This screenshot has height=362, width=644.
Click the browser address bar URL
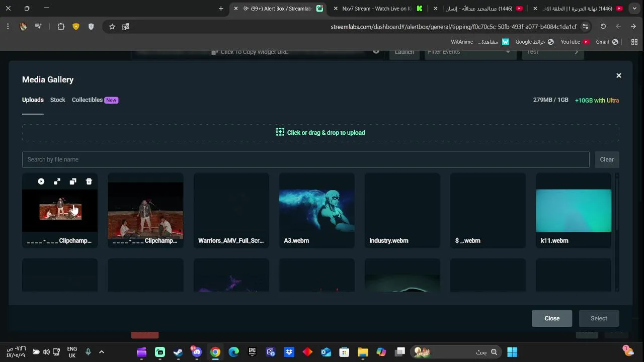(x=454, y=27)
